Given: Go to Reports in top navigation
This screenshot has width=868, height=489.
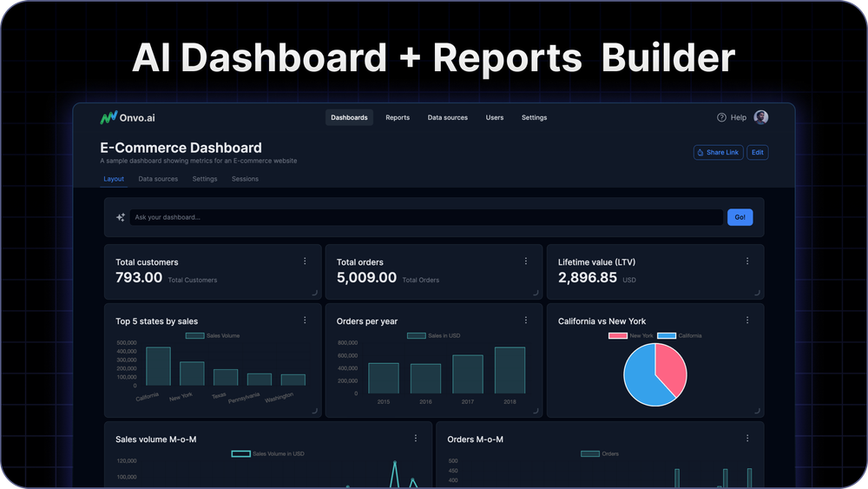Looking at the screenshot, I should 398,117.
